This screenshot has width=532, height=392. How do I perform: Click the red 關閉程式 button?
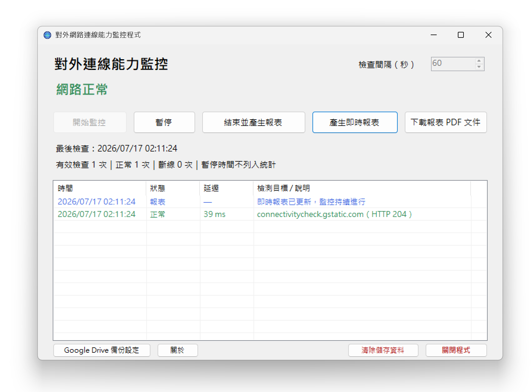456,350
